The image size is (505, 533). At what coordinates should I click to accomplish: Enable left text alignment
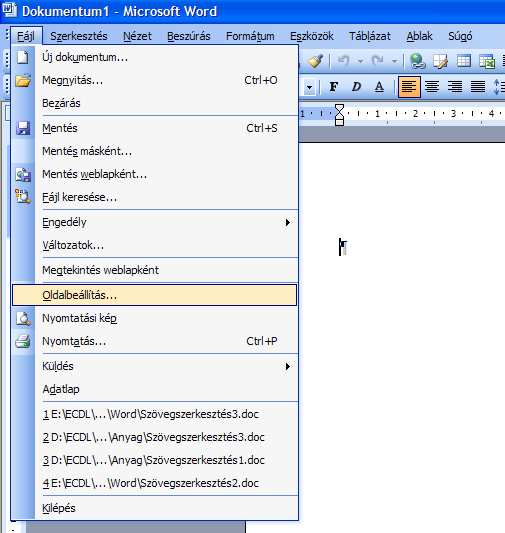coord(409,87)
